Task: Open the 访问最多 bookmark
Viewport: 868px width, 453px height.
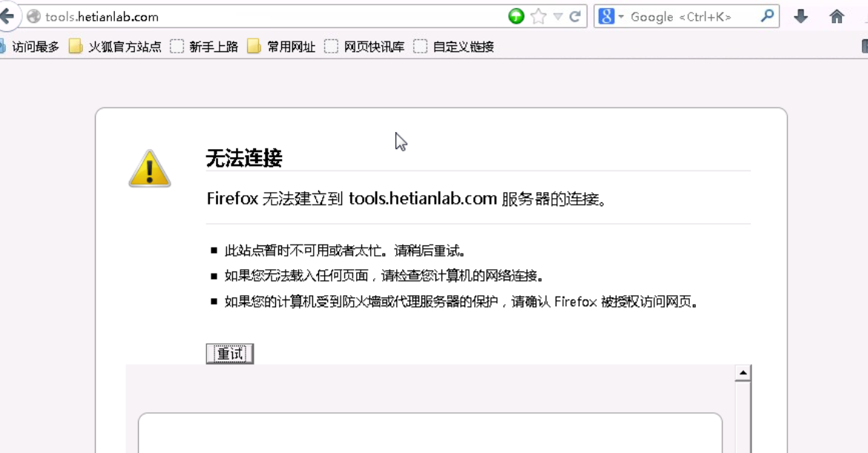Action: [30, 47]
